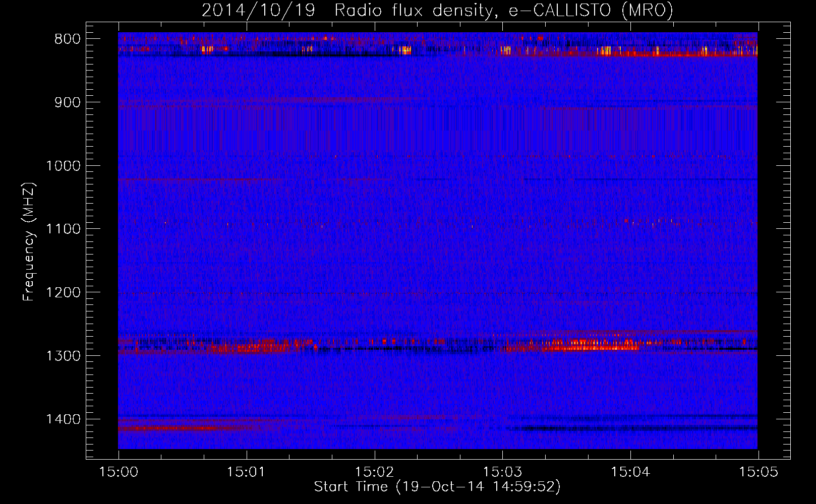This screenshot has height=504, width=816.
Task: Click the plot title '2014/10/19 Radio flux density, e-CALLISTO (MRO)'
Action: tap(437, 10)
